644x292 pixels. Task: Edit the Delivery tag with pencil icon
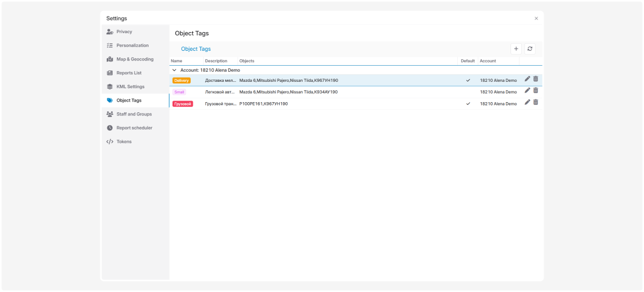coord(528,79)
